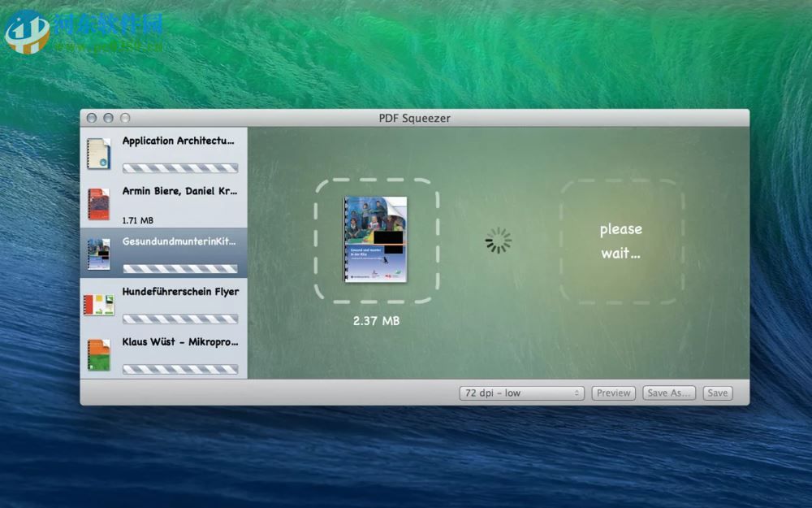Click the 2.37 MB file size label
The height and width of the screenshot is (508, 812).
[x=376, y=320]
